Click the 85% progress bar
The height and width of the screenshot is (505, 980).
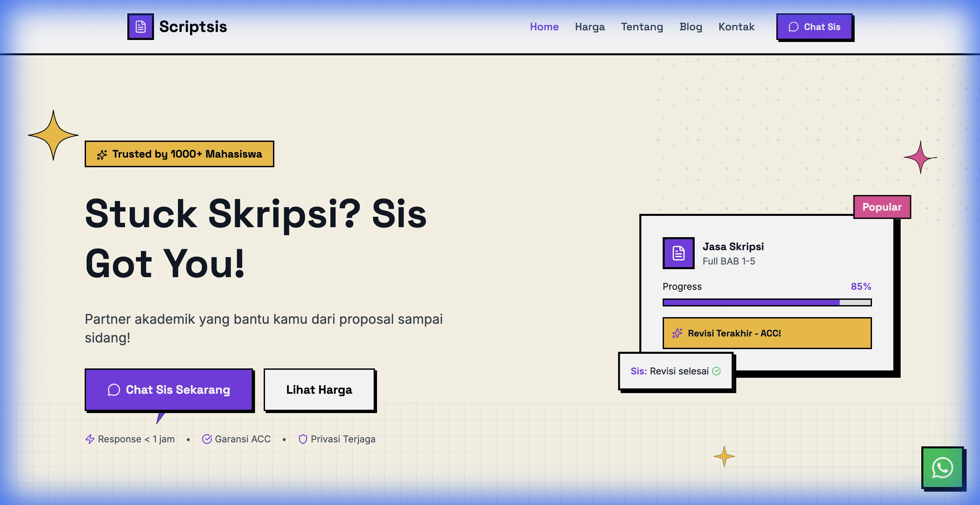[x=767, y=302]
